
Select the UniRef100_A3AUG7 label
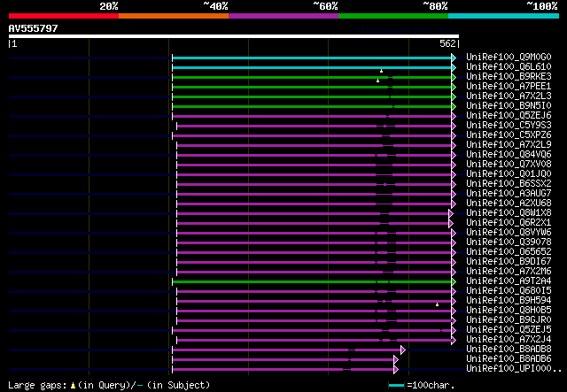pyautogui.click(x=509, y=194)
